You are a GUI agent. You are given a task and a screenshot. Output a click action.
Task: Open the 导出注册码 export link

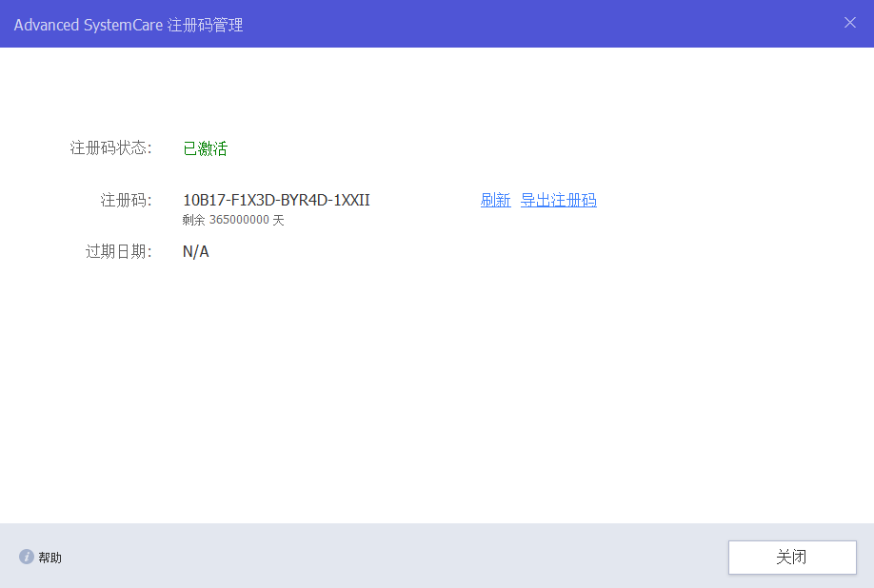coord(558,200)
